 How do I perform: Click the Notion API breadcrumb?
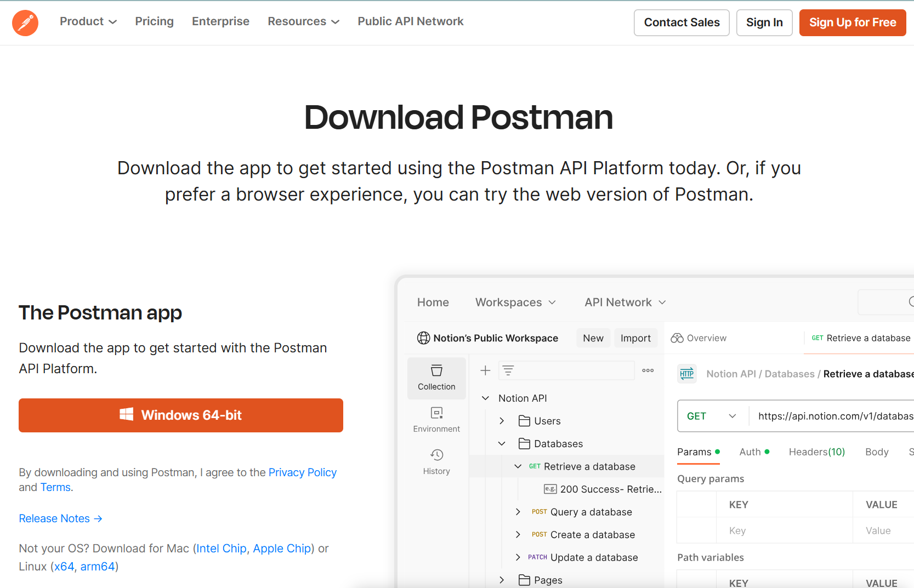pos(731,374)
